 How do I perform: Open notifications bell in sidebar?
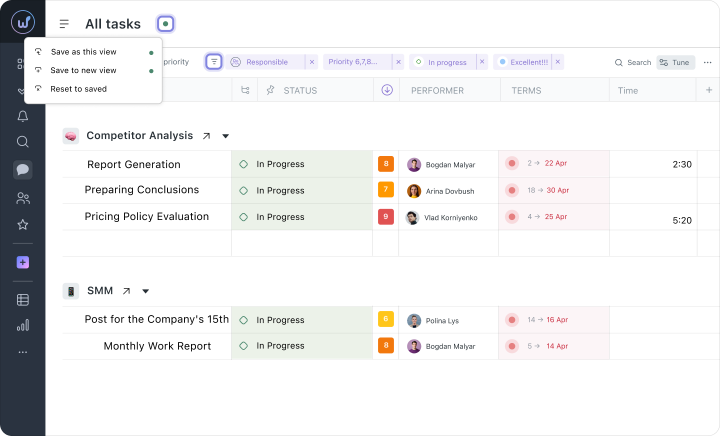tap(22, 116)
